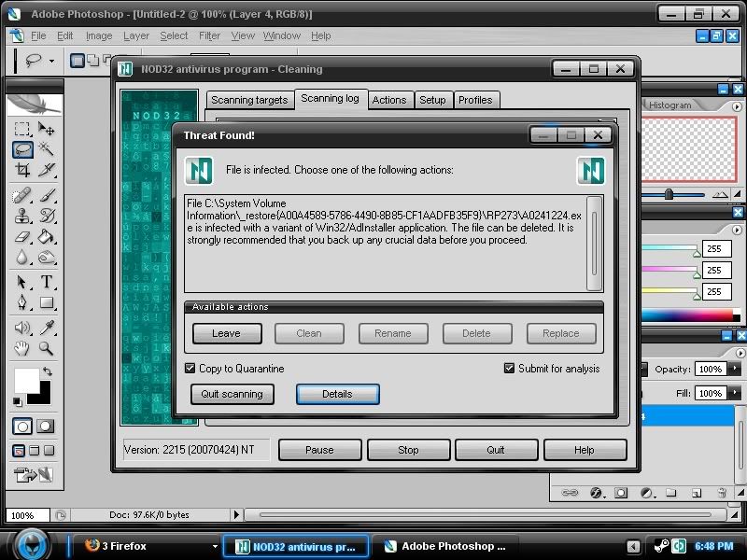The height and width of the screenshot is (560, 747).
Task: Click the Stop button in NOD32
Action: click(x=408, y=450)
